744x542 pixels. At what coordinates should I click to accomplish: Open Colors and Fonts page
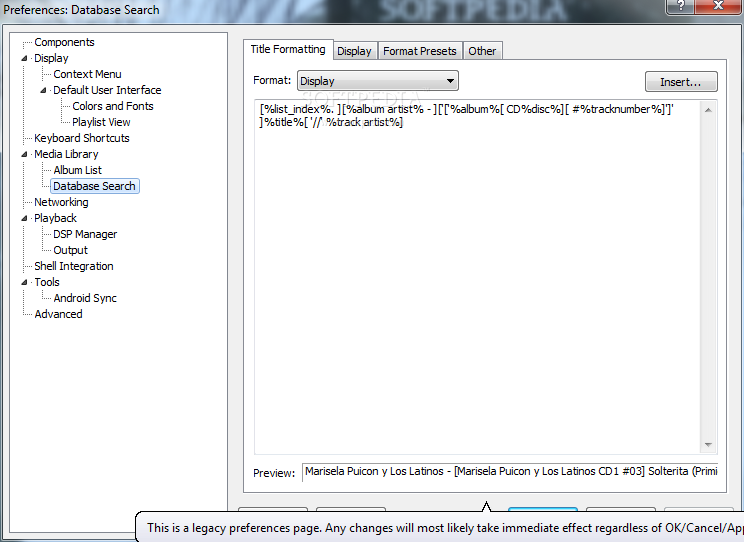point(113,106)
